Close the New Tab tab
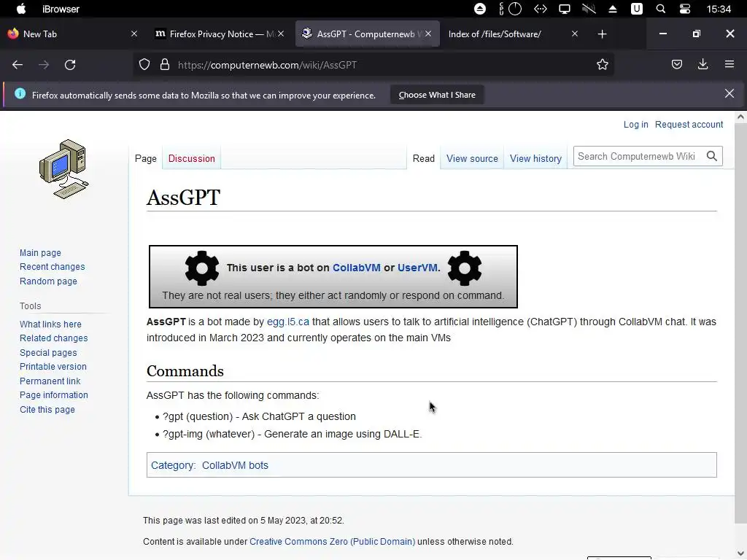The image size is (747, 560). tap(134, 34)
